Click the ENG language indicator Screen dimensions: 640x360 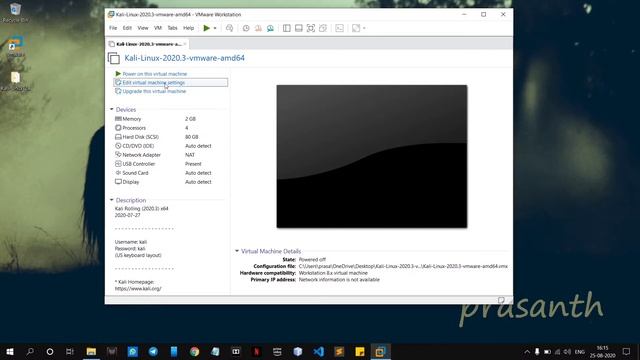[x=580, y=351]
